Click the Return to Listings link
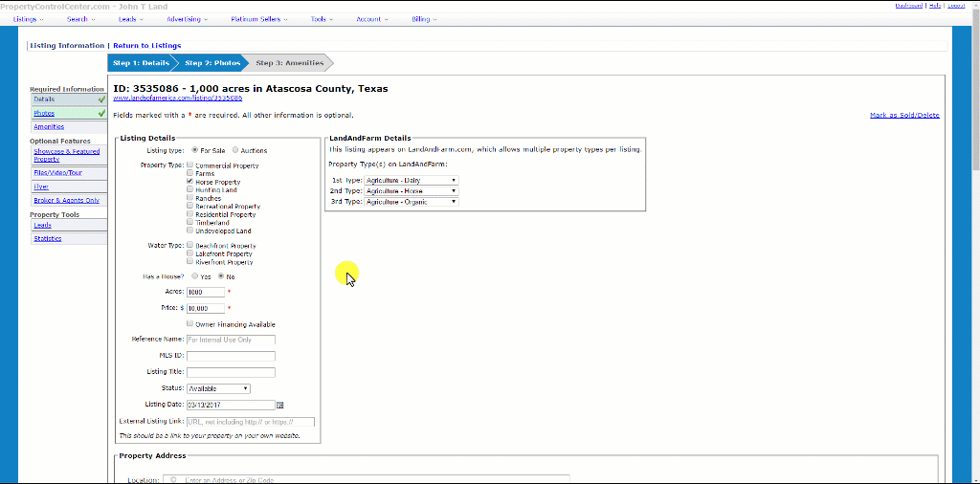Image resolution: width=980 pixels, height=484 pixels. [x=146, y=46]
